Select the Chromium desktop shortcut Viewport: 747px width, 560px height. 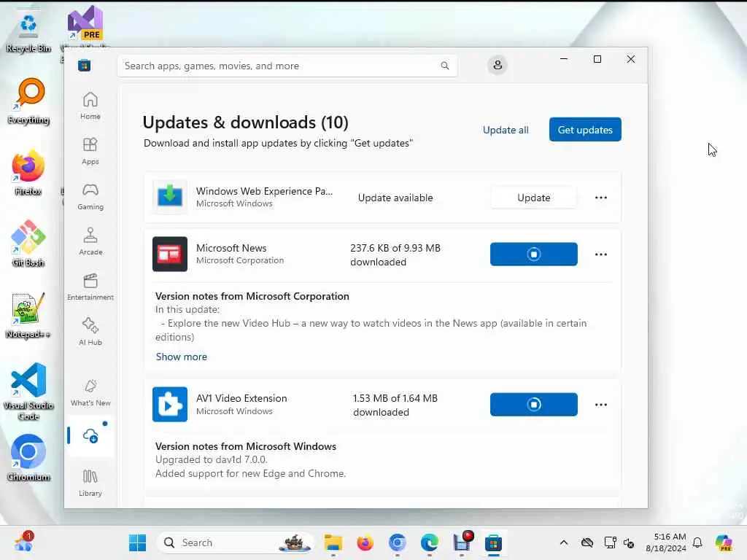tap(28, 458)
